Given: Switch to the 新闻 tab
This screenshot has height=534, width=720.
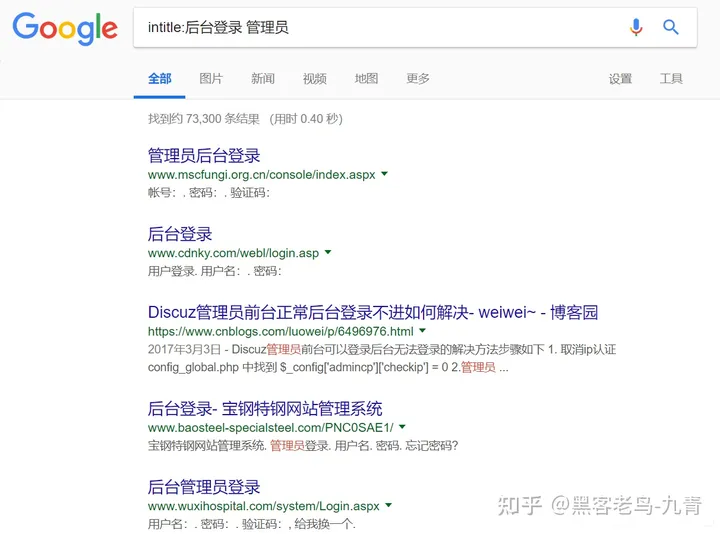Looking at the screenshot, I should 263,79.
